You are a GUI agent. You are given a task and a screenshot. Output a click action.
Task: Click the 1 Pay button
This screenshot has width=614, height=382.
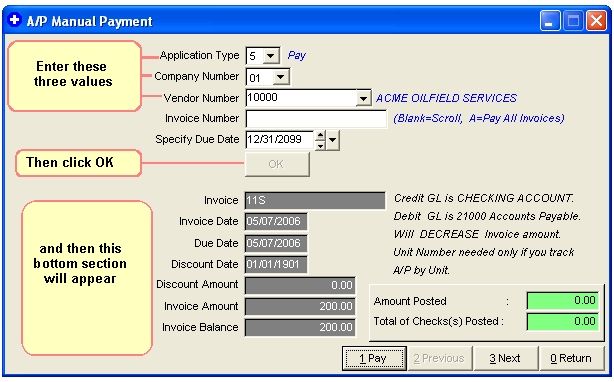(374, 358)
